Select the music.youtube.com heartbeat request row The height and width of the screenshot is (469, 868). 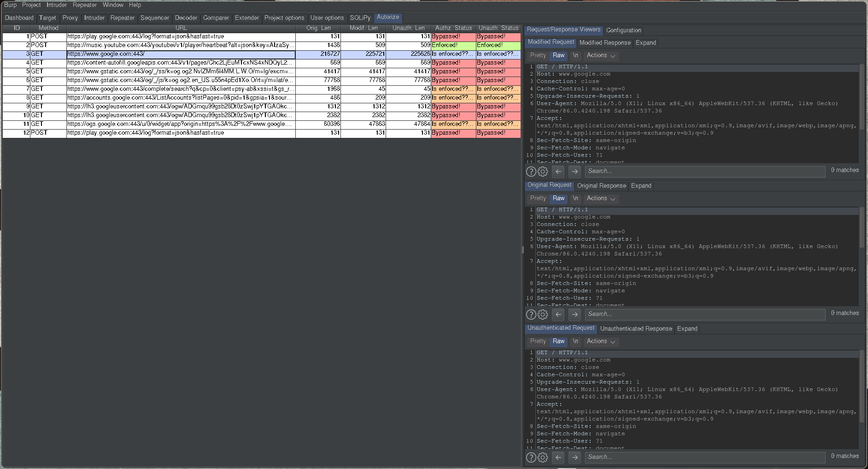click(180, 45)
